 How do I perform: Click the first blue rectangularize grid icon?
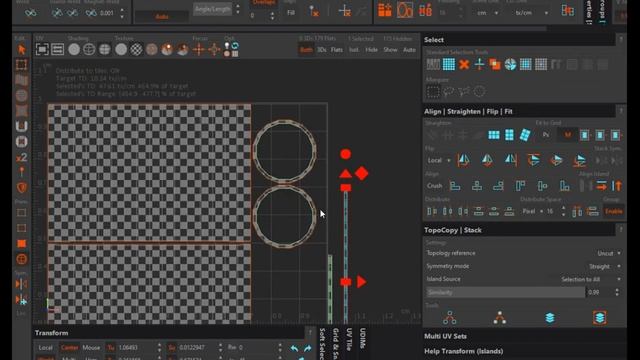(494, 135)
